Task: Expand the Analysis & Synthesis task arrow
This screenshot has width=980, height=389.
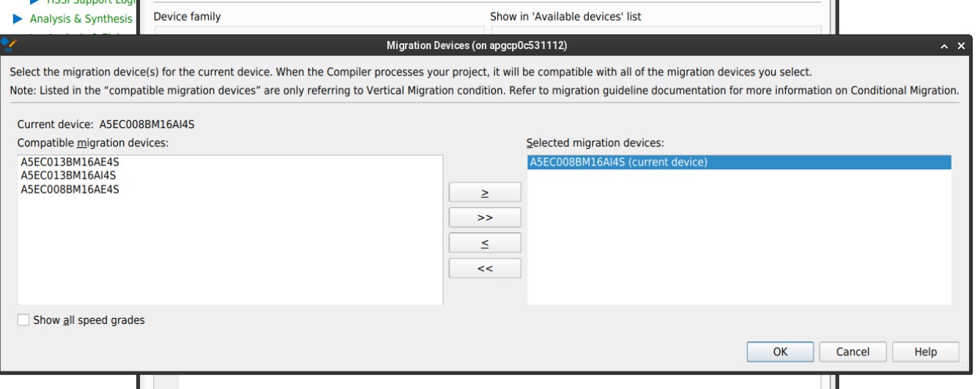Action: pyautogui.click(x=17, y=19)
